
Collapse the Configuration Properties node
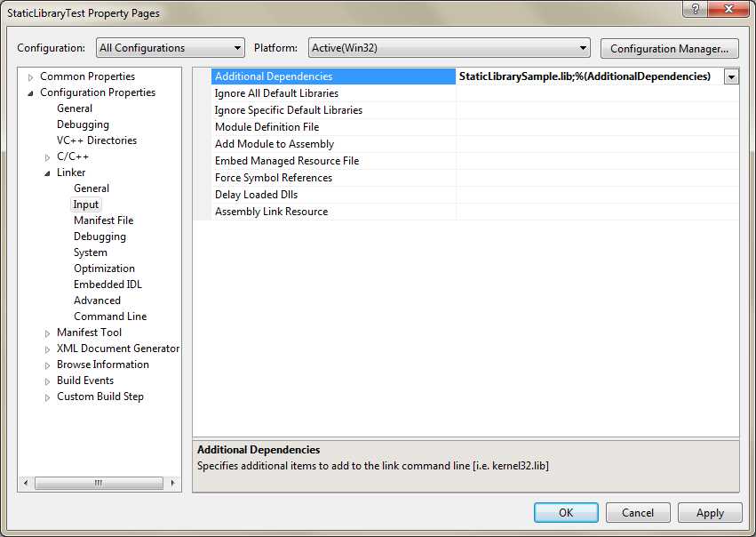[x=31, y=93]
